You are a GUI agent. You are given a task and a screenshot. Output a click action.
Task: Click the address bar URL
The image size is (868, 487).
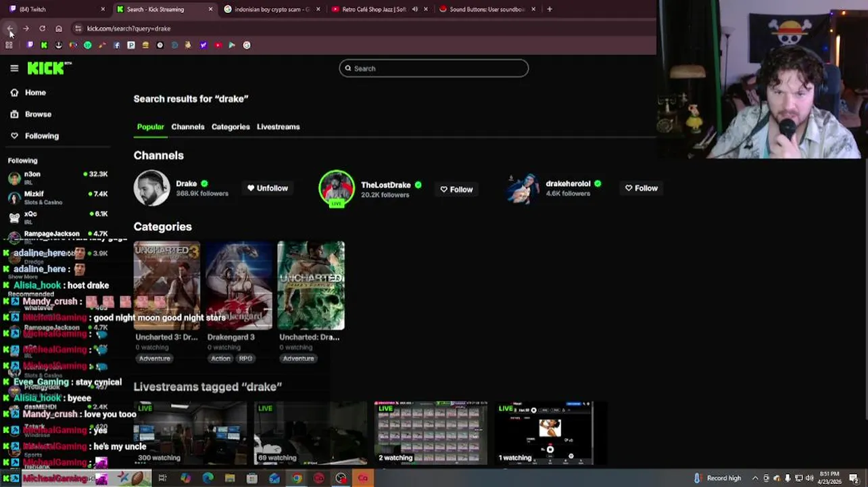tap(128, 28)
